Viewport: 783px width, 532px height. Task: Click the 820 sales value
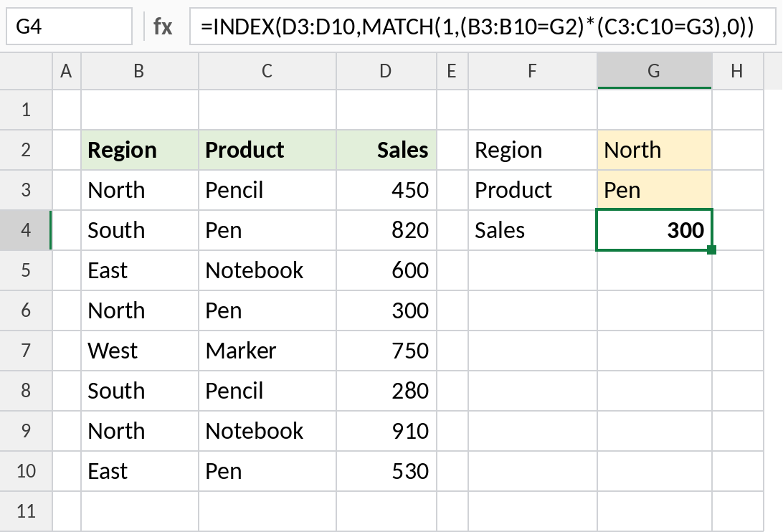[386, 230]
